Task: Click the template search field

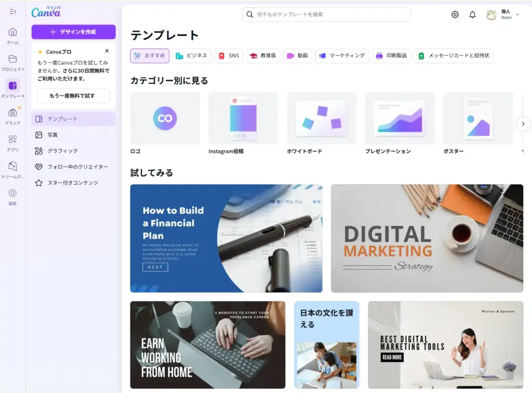Action: (x=326, y=15)
